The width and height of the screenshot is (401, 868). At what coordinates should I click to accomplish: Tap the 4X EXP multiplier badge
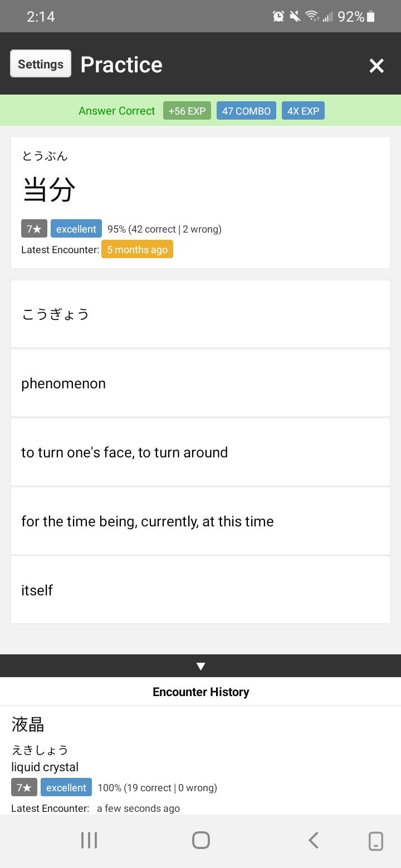point(303,111)
